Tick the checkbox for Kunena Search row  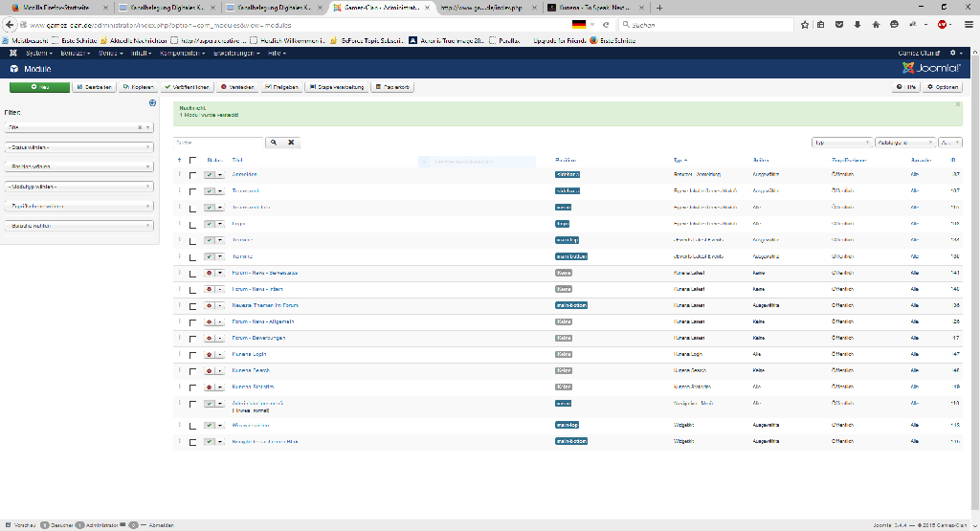[192, 370]
